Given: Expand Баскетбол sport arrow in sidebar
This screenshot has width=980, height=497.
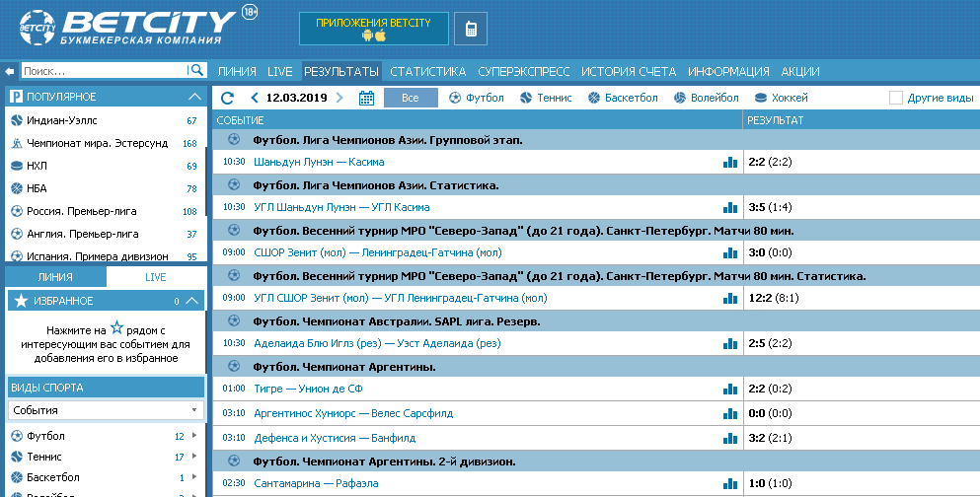Looking at the screenshot, I should click(x=194, y=477).
